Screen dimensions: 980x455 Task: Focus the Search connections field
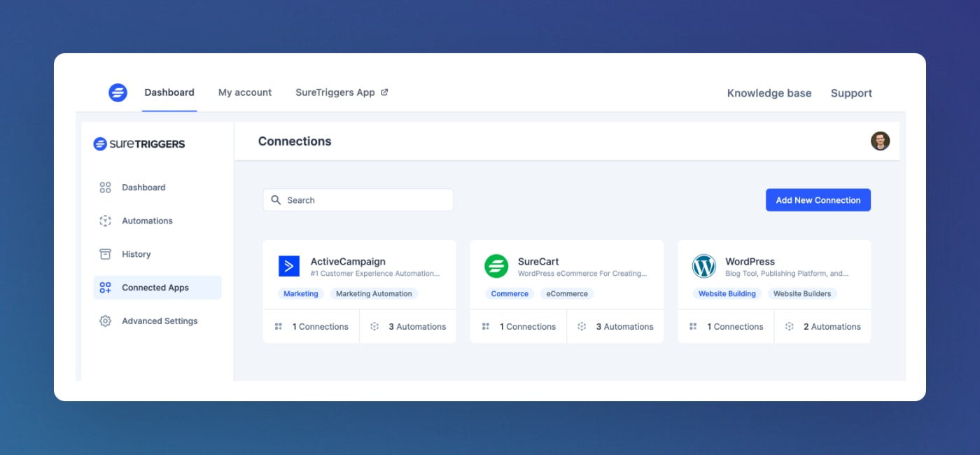358,200
